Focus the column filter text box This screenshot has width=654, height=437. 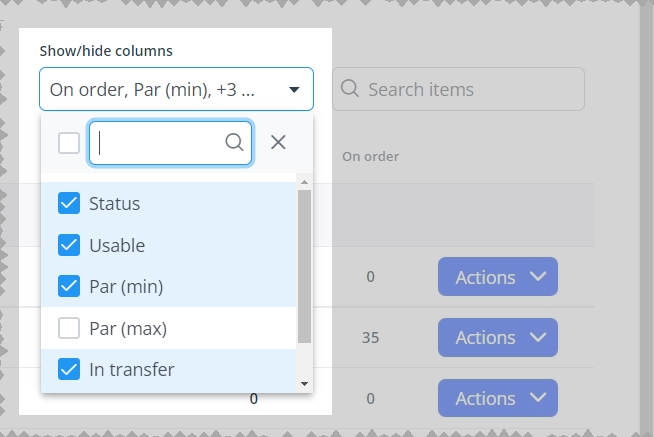click(x=170, y=143)
